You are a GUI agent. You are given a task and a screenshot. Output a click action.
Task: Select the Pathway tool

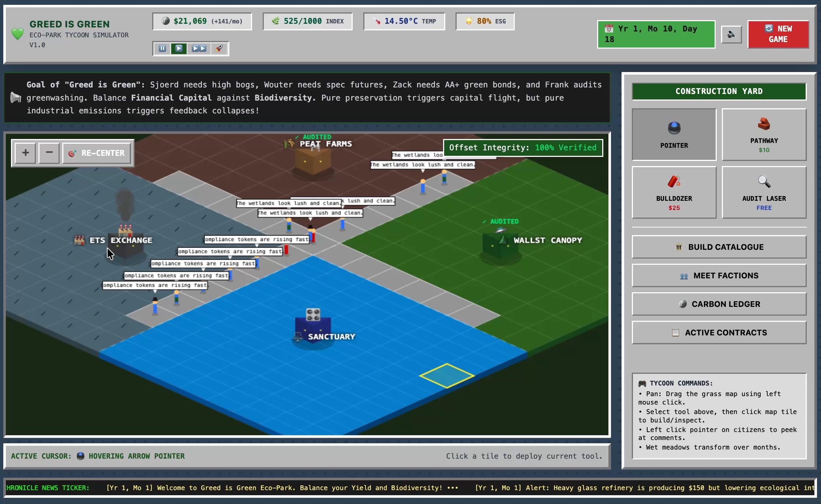point(764,134)
